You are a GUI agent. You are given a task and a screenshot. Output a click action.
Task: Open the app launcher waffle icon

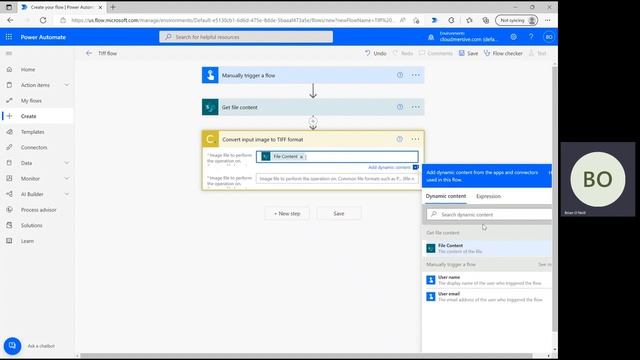click(9, 37)
